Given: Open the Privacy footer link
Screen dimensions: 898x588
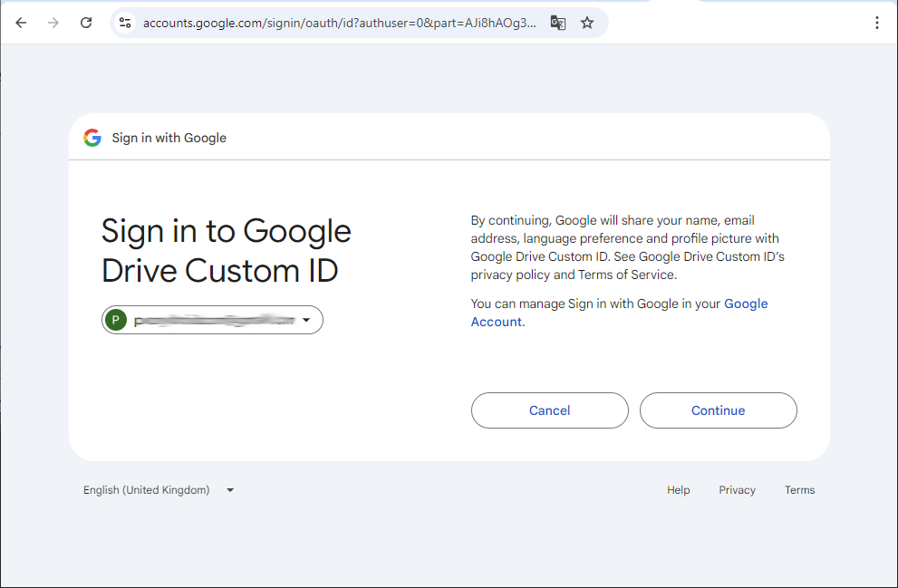Looking at the screenshot, I should tap(737, 490).
